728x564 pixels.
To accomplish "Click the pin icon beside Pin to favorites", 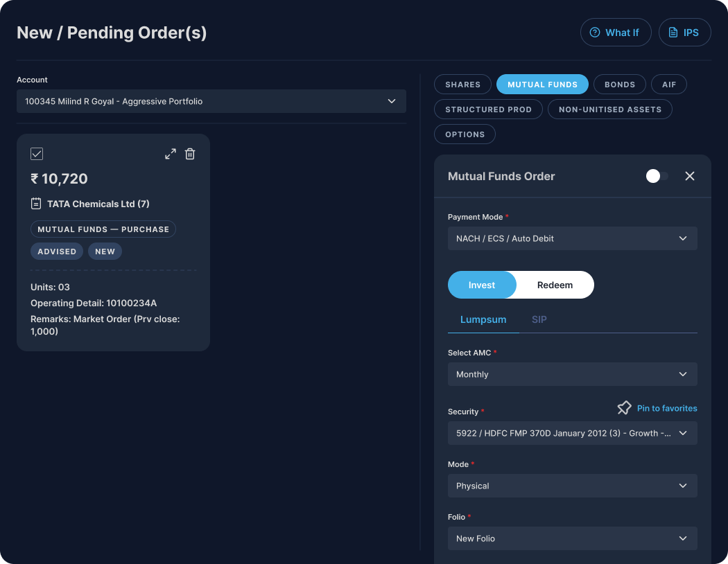I will (x=624, y=408).
